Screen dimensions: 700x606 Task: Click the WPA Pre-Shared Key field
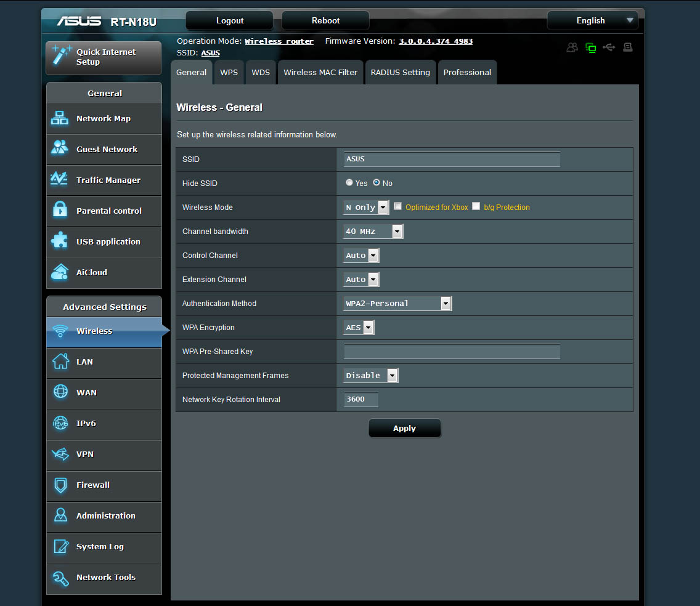tap(452, 352)
